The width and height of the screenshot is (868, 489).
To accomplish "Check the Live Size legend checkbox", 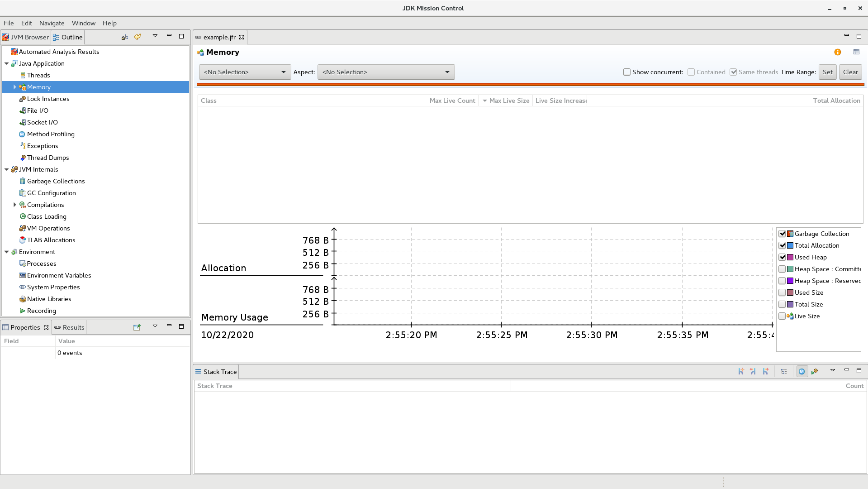I will (x=782, y=316).
